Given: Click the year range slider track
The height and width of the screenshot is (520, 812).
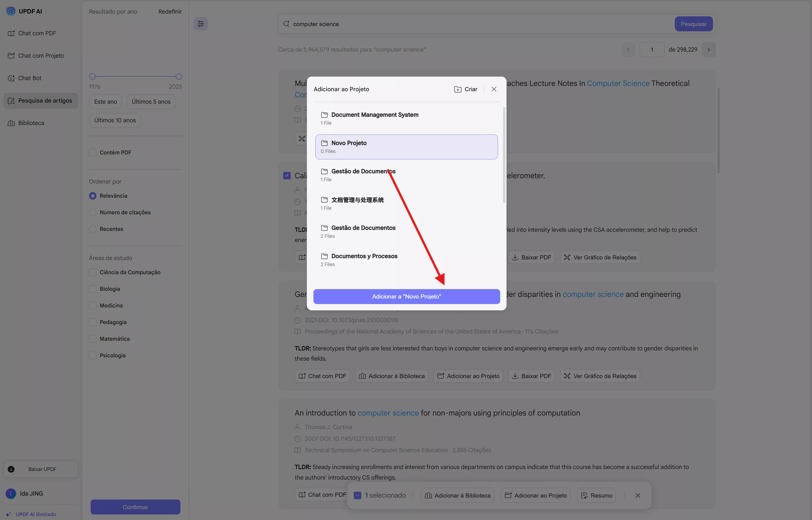Looking at the screenshot, I should pos(135,77).
